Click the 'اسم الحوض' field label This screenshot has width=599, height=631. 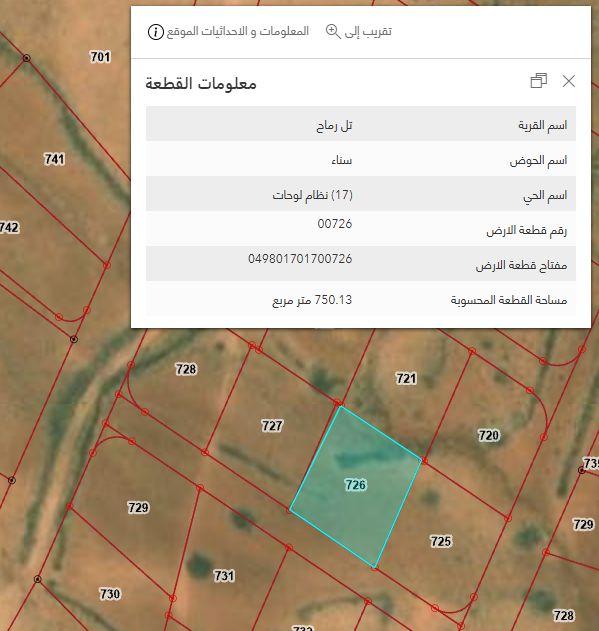pyautogui.click(x=539, y=161)
